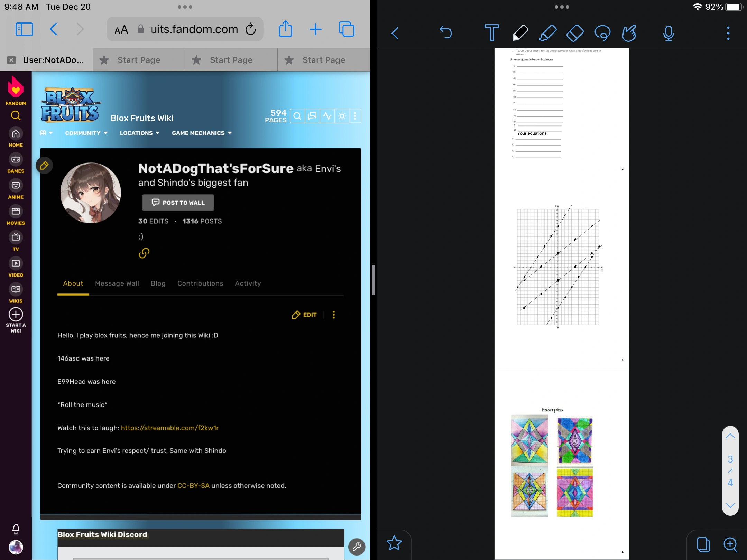Favorite the page with the star icon
Viewport: 747px width, 560px height.
point(394,543)
